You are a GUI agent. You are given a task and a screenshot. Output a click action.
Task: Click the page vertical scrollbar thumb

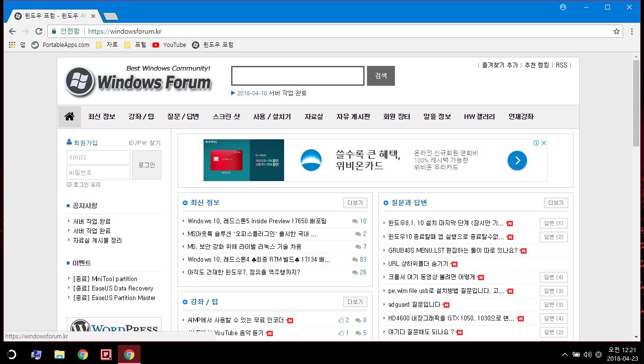[x=636, y=103]
